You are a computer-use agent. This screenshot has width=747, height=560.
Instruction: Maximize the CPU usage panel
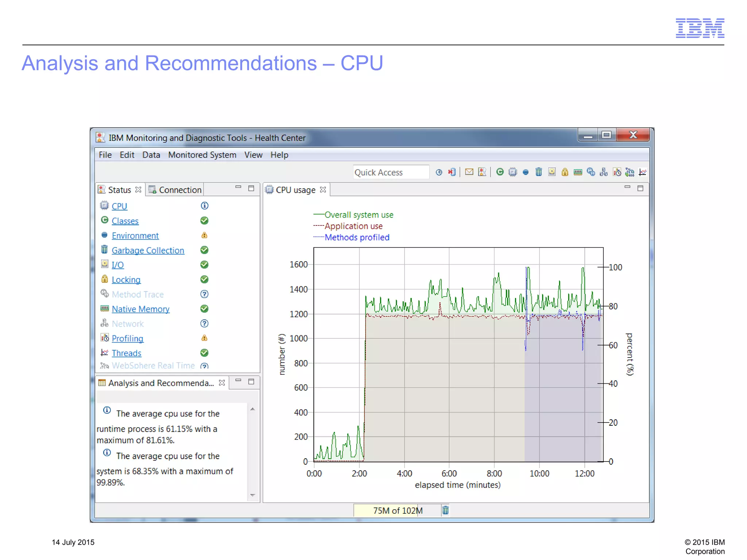(x=640, y=188)
